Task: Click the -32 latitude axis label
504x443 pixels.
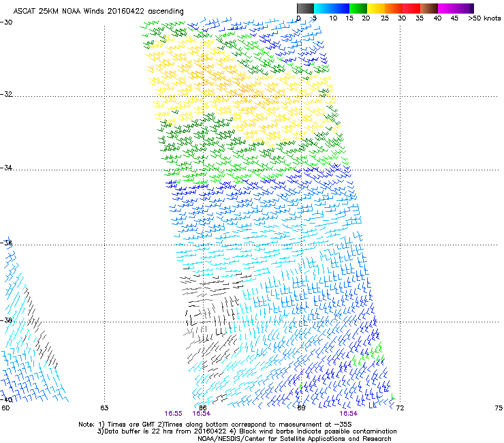Action: coord(6,94)
